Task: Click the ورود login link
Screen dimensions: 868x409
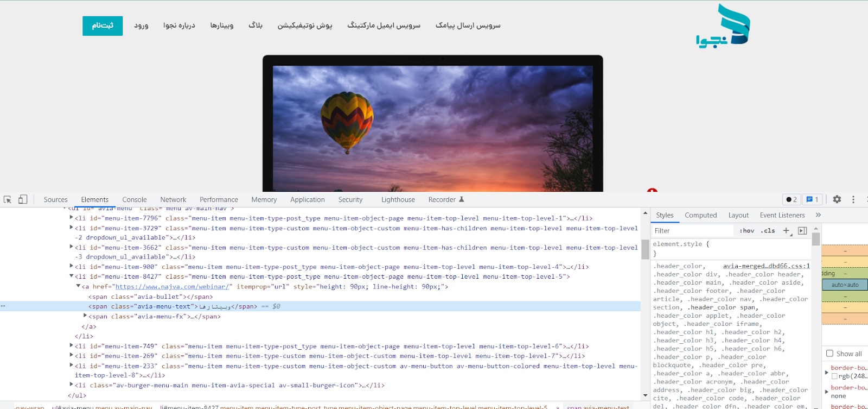Action: click(141, 26)
